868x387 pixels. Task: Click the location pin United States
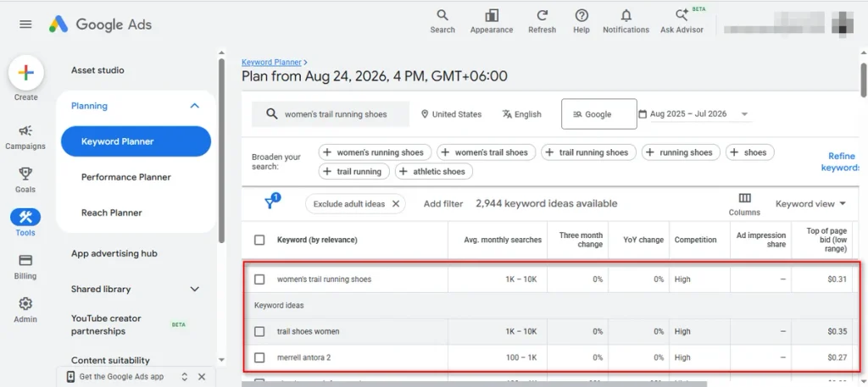click(451, 114)
